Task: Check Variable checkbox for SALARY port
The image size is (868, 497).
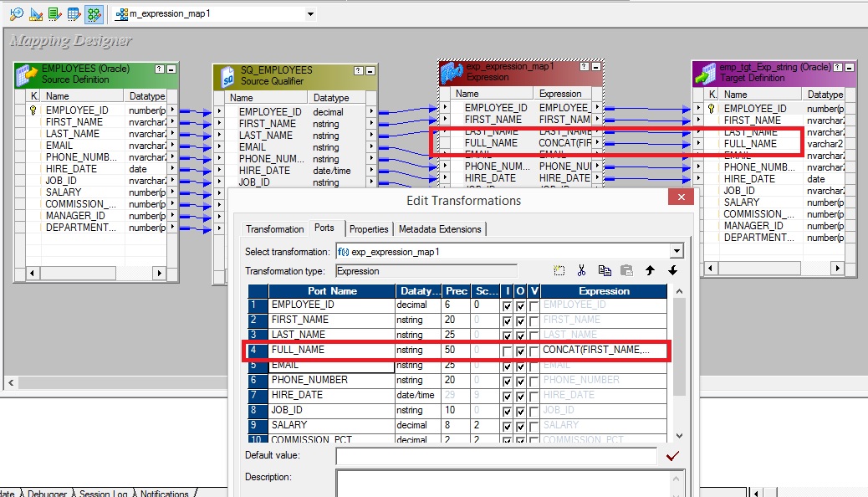Action: pos(534,427)
